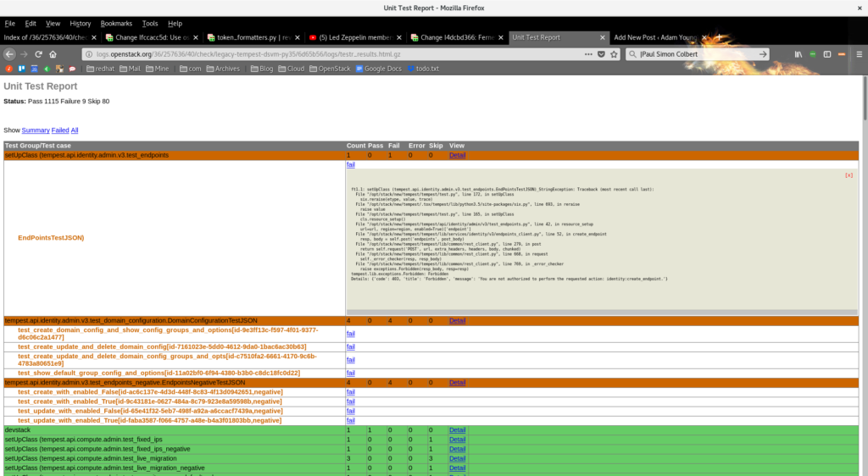
Task: Show only Failed tests
Action: [x=60, y=130]
